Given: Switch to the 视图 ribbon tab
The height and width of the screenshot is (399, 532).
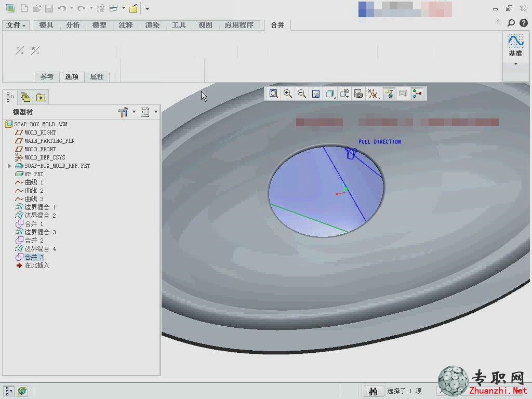Looking at the screenshot, I should [205, 25].
